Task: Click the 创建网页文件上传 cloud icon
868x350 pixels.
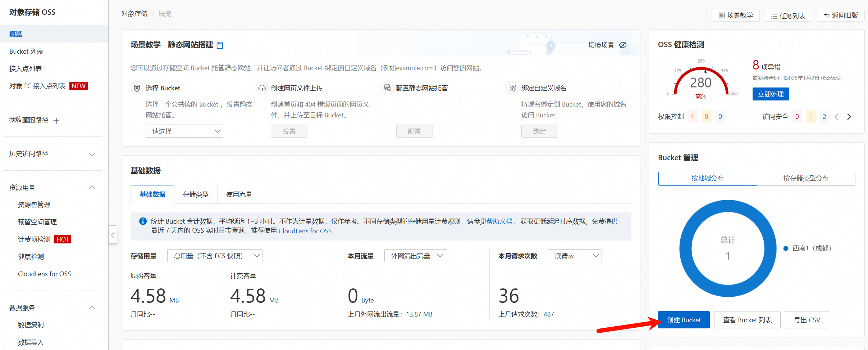Action: (262, 88)
